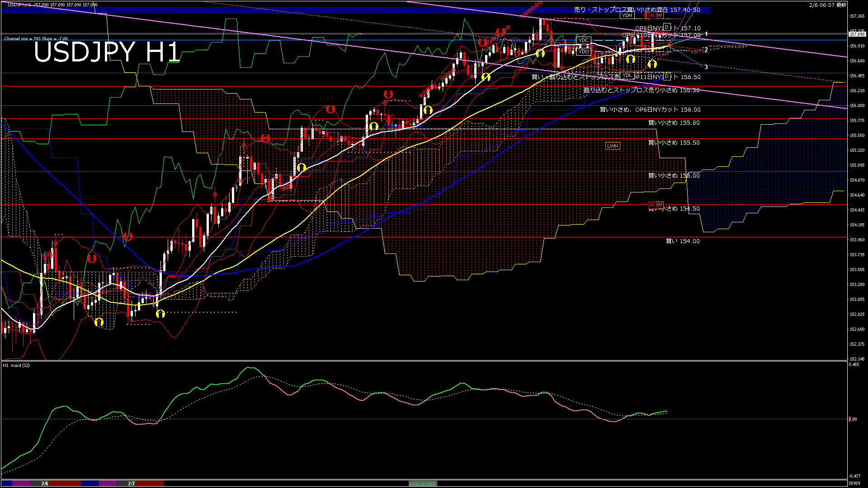Click the 買い小さめ 155.50 level text
The height and width of the screenshot is (488, 868).
tap(674, 143)
